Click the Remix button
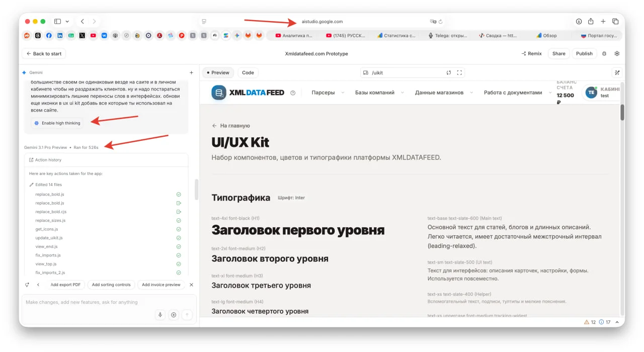Image resolution: width=644 pixels, height=352 pixels. (531, 53)
